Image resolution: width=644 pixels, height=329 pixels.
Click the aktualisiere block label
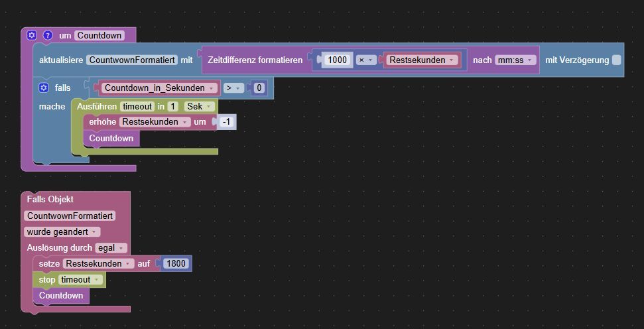click(x=61, y=60)
